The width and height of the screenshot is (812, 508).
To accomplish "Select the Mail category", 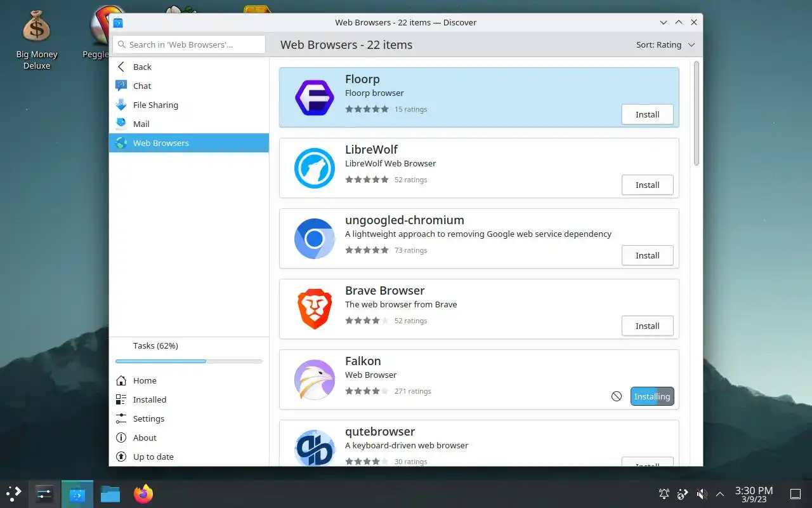I will (x=189, y=124).
